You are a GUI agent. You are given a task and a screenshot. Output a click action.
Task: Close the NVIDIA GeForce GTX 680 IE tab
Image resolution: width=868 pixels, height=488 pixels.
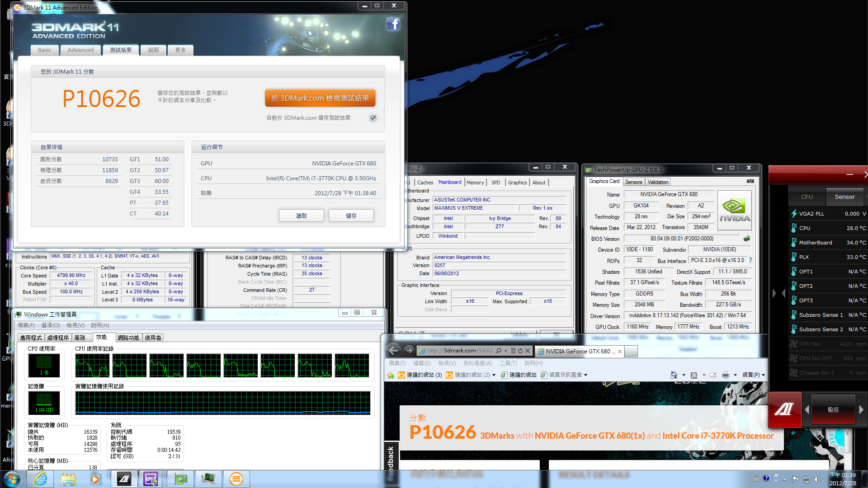(x=619, y=352)
